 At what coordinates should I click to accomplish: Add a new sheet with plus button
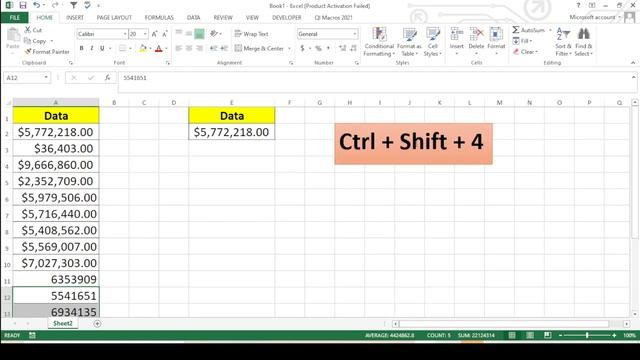click(97, 324)
